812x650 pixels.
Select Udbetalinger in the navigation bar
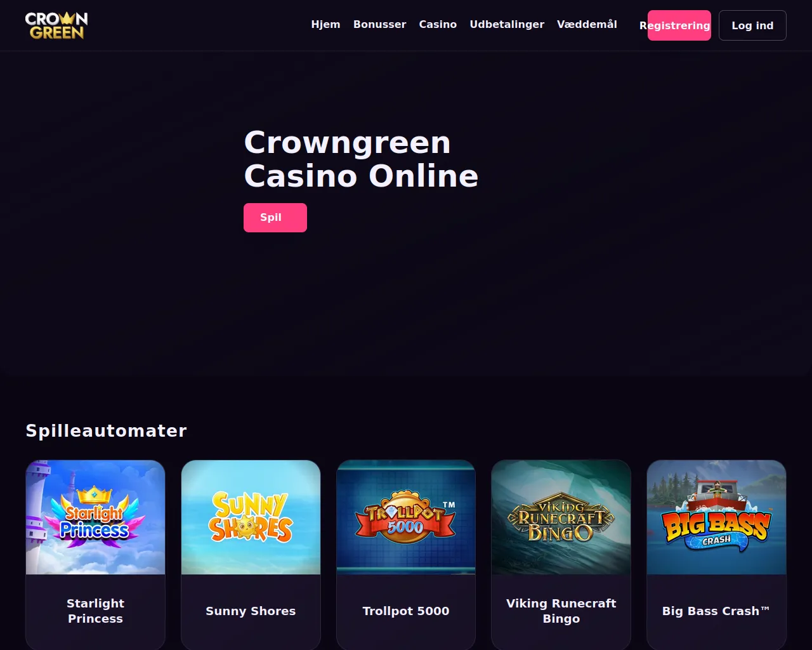507,24
